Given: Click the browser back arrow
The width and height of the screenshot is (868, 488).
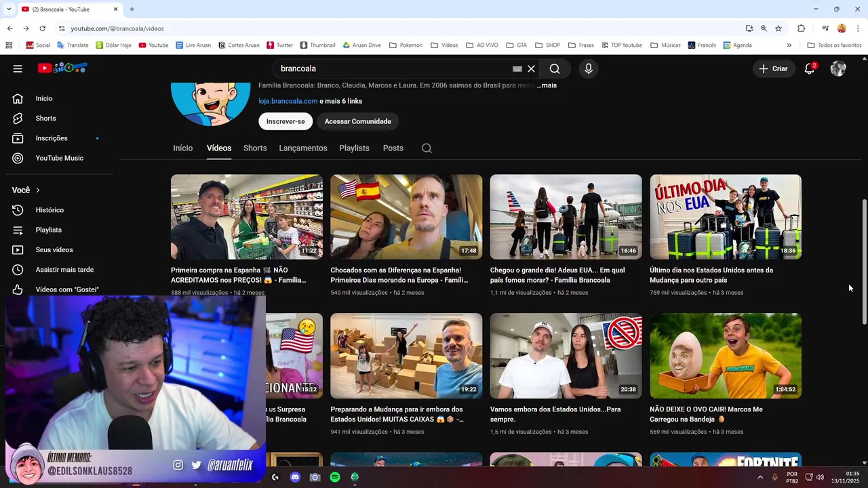Looking at the screenshot, I should (9, 28).
